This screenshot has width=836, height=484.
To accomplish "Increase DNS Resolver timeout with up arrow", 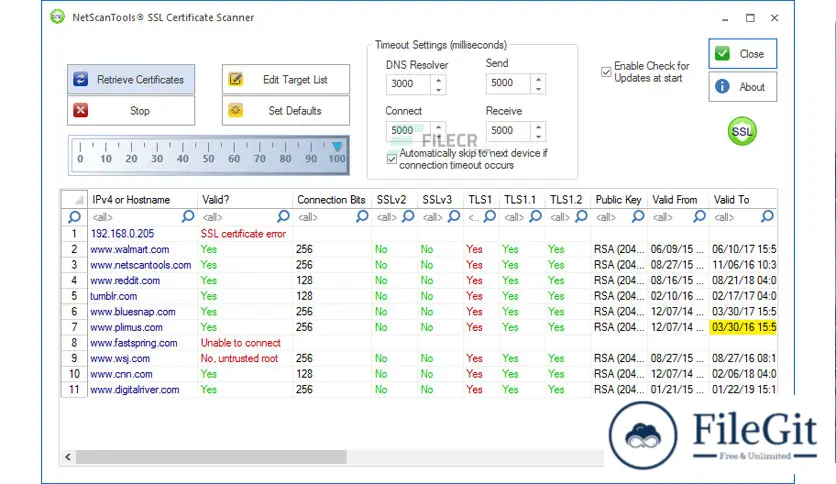I will [x=438, y=79].
